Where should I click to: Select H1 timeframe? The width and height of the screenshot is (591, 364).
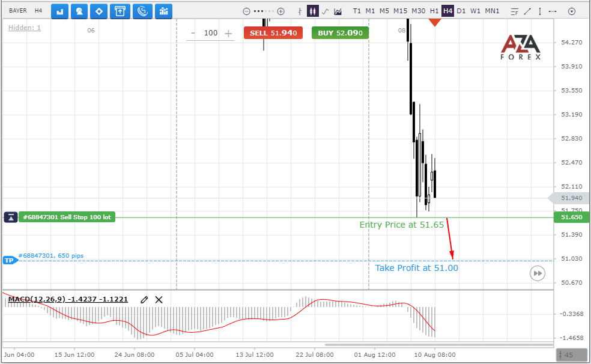click(x=434, y=11)
